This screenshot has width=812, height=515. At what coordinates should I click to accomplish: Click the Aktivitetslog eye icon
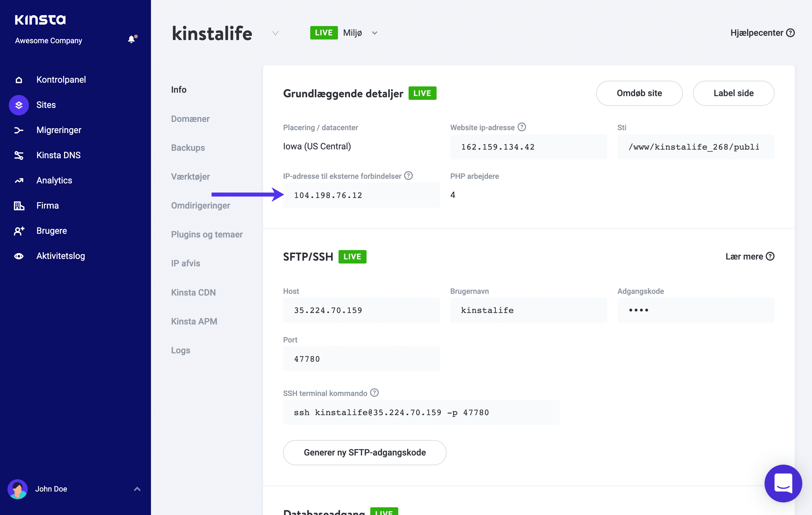click(x=19, y=256)
